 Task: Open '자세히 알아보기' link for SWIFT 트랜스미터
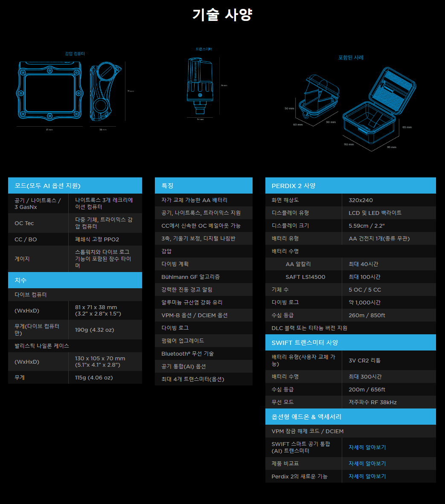coord(367,447)
